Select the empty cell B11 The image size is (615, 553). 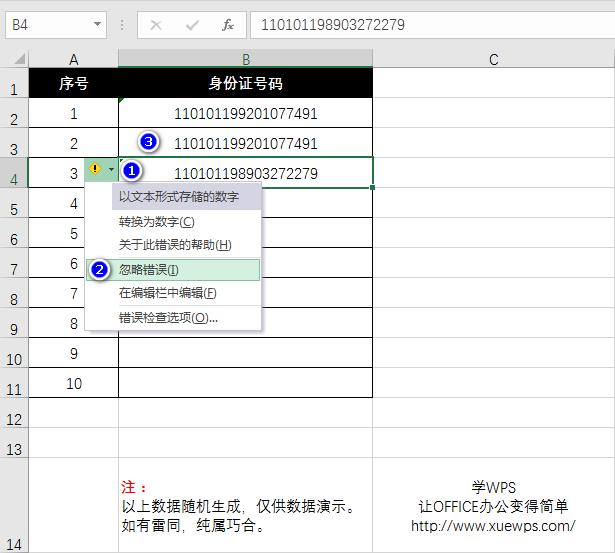(246, 383)
